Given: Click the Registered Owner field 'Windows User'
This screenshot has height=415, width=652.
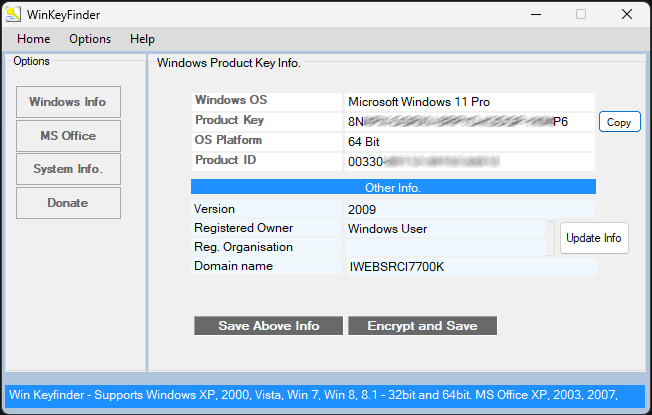Looking at the screenshot, I should [445, 229].
